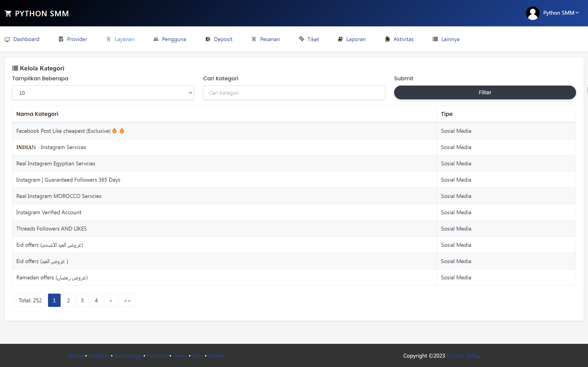The image size is (588, 367).
Task: Open the Tampilkan Beberapa count dropdown
Action: point(103,92)
